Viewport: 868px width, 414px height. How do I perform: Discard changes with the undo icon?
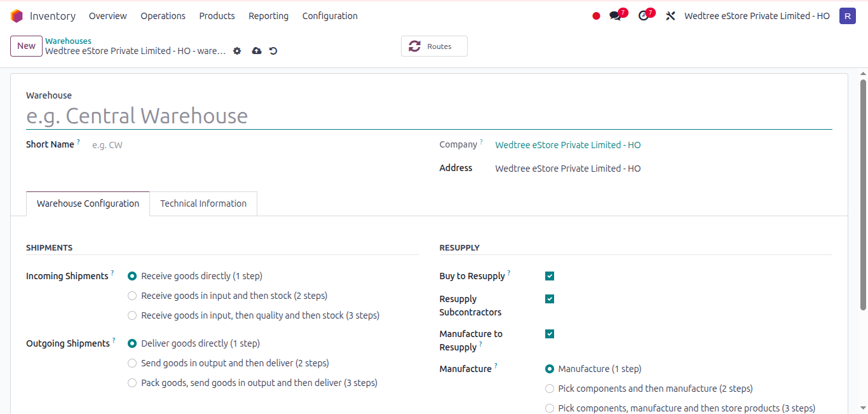(273, 51)
